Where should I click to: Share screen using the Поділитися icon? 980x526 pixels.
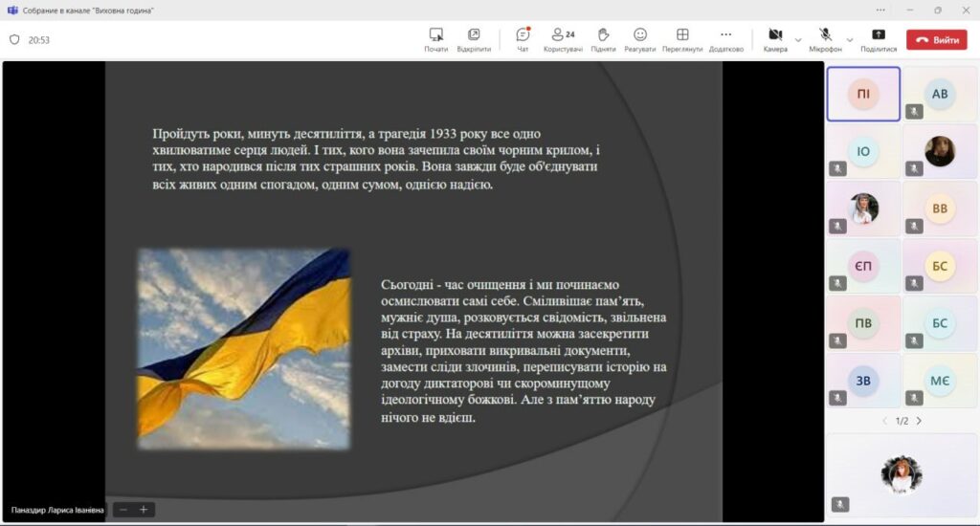point(879,38)
